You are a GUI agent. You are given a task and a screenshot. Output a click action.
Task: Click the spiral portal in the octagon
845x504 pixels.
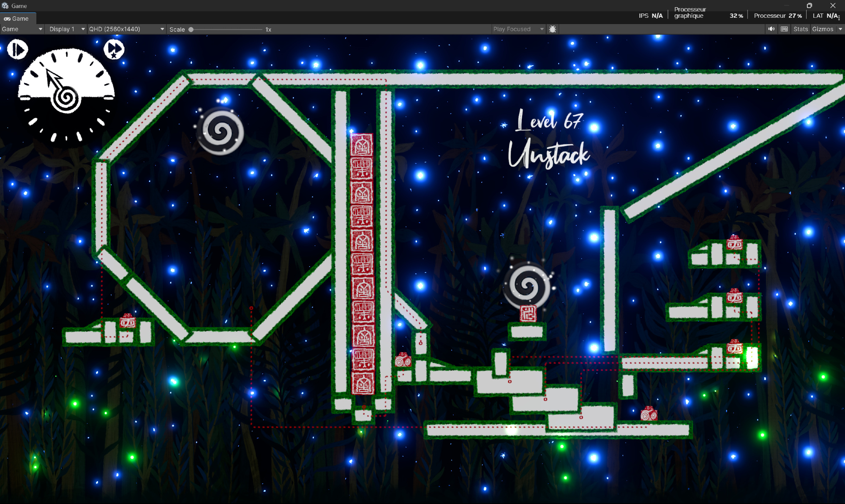click(x=220, y=131)
